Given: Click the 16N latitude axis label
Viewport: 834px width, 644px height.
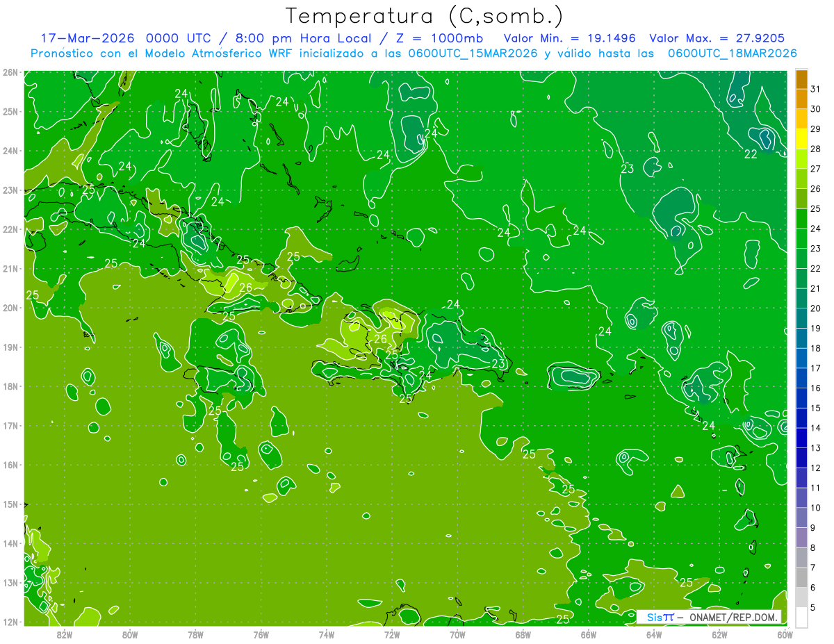Looking at the screenshot, I should coord(10,465).
